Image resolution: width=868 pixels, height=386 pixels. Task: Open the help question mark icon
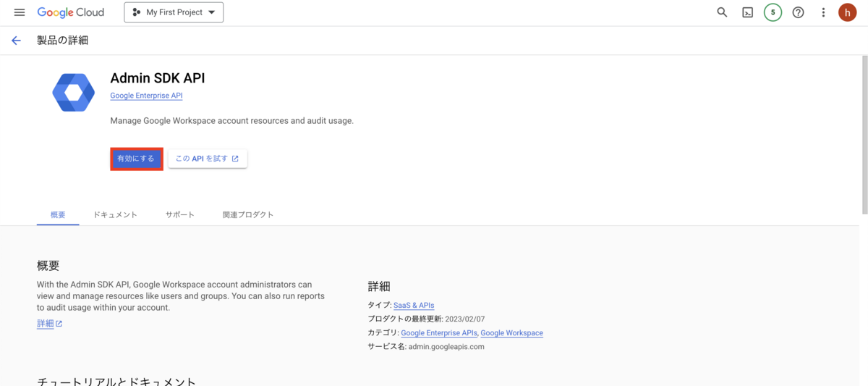click(x=798, y=12)
